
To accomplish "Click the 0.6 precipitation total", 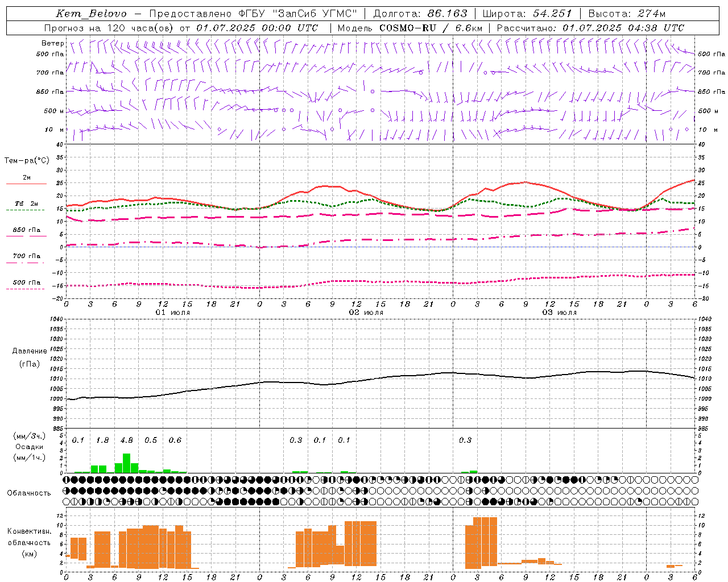I will pyautogui.click(x=175, y=440).
